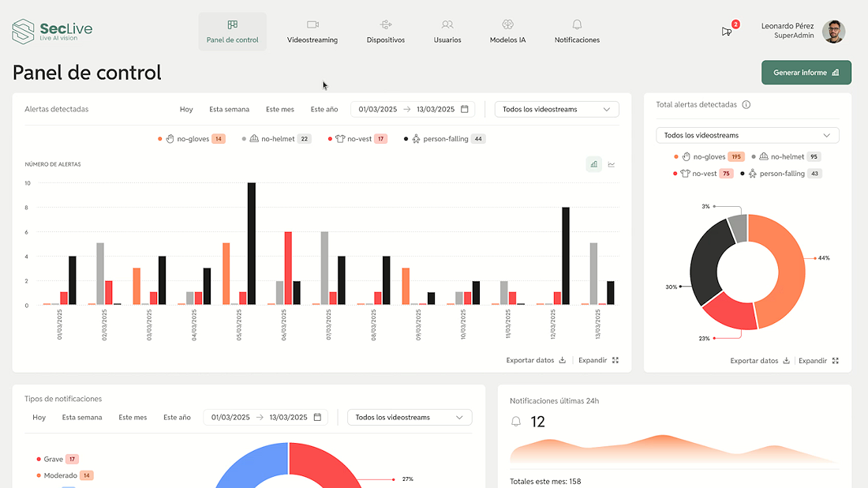868x488 pixels.
Task: Click red no-vest bar on 06/03/2025
Action: point(288,268)
